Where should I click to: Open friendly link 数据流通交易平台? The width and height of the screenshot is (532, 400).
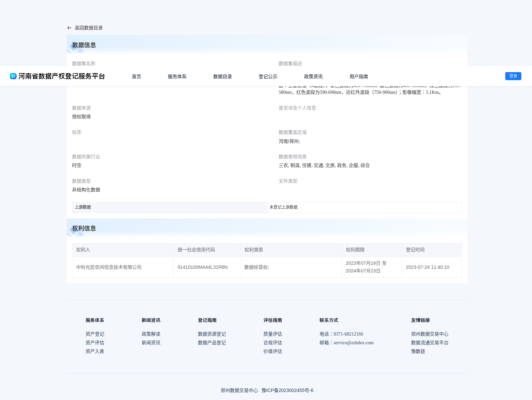tap(430, 343)
